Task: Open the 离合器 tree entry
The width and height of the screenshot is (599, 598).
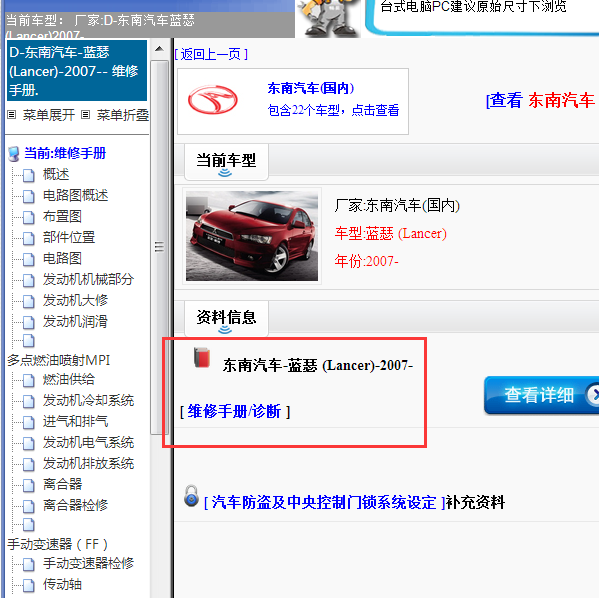Action: click(x=62, y=485)
